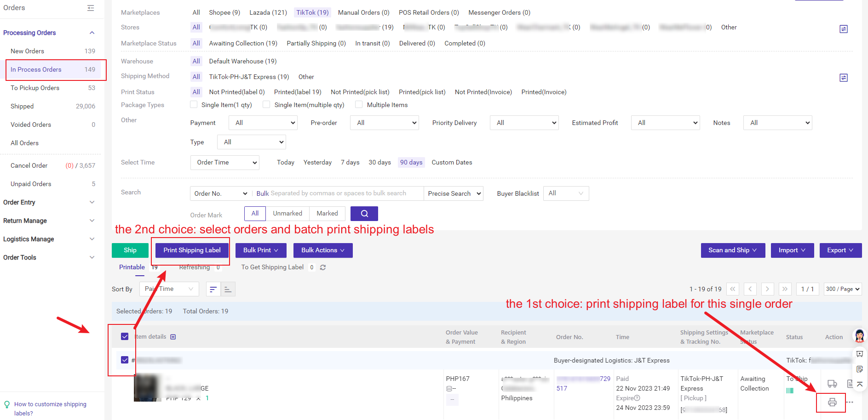Check the Multiple Items package type box

pos(359,105)
